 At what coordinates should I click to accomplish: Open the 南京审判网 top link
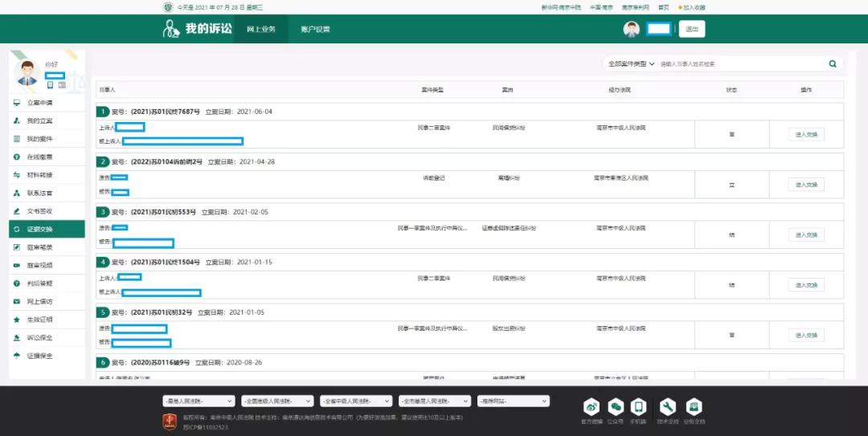pos(634,7)
